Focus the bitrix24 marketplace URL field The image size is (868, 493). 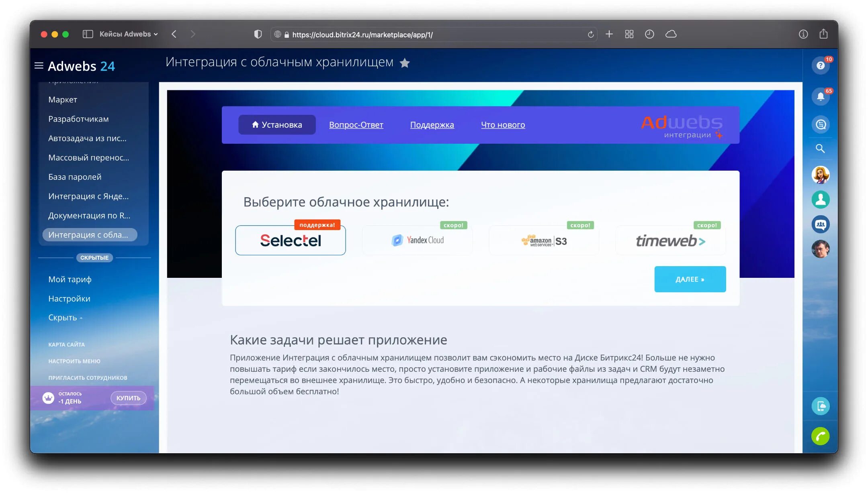[x=434, y=35]
